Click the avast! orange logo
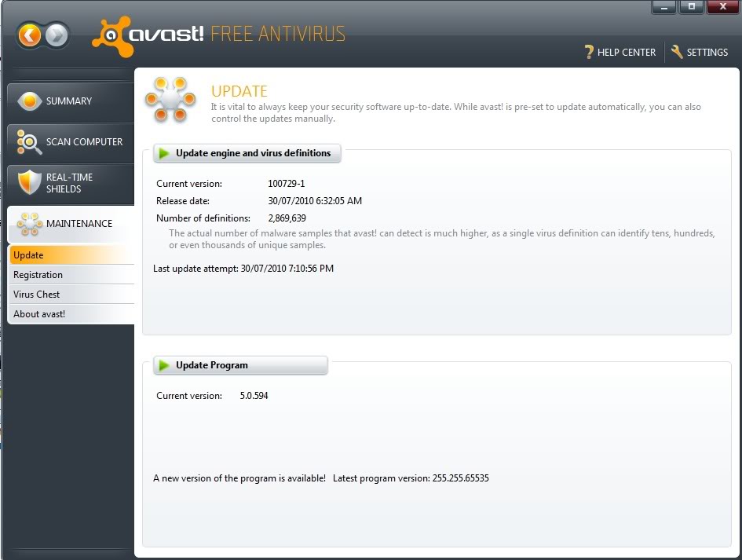 [112, 36]
